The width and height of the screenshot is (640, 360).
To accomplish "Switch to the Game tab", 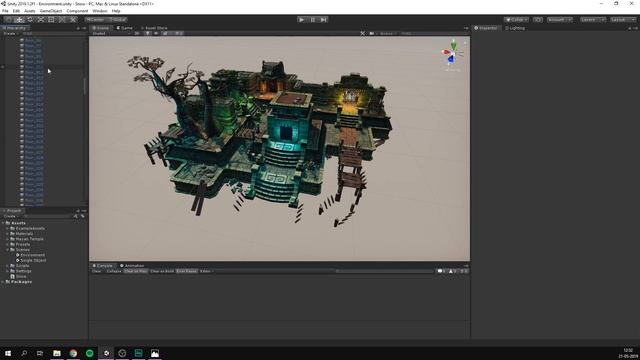I will coord(124,28).
